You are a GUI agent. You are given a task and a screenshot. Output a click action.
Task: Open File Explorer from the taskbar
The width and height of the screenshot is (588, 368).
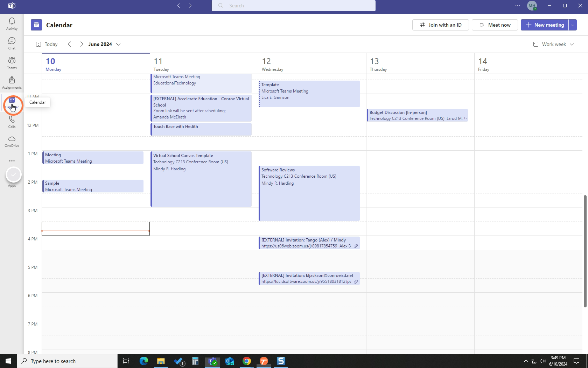tap(161, 361)
